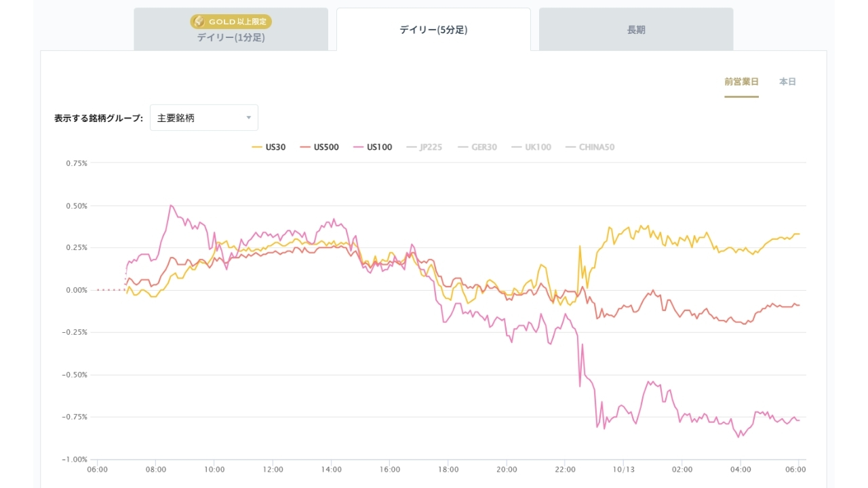Viewport: 868px width, 488px height.
Task: Toggle the US500 legend series
Action: point(319,147)
